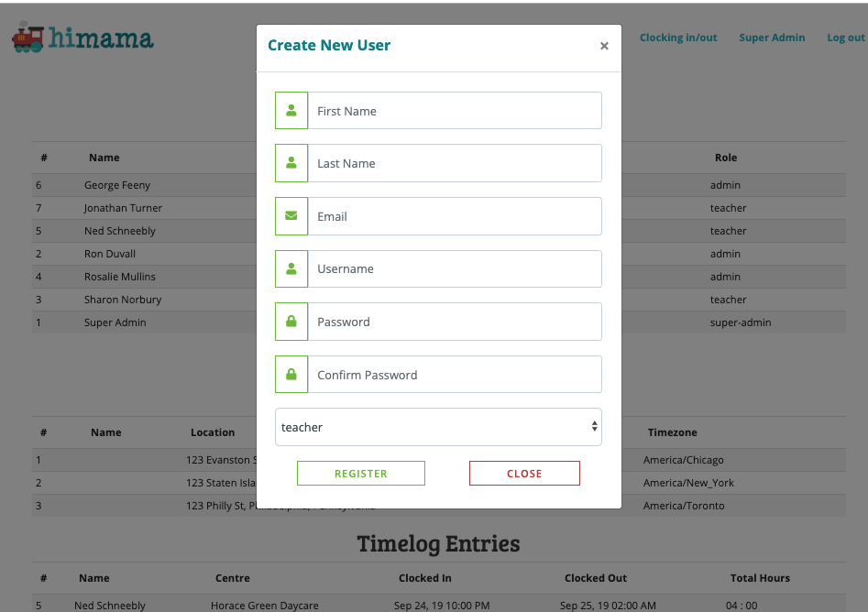
Task: Click the Total Hours column header
Action: point(760,578)
